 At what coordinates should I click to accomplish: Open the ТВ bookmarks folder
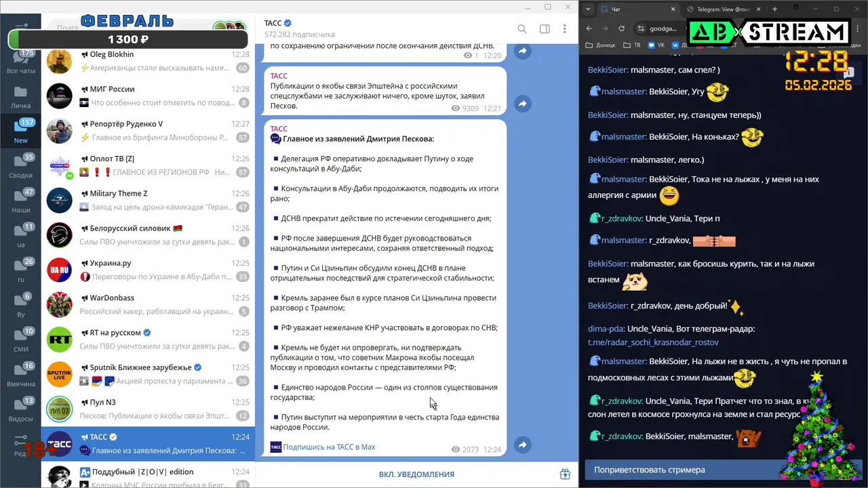(x=631, y=45)
